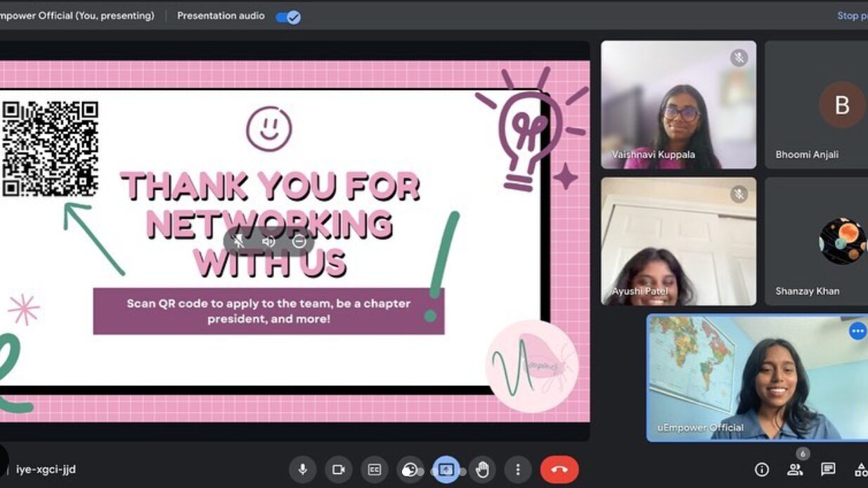Leave the call with red hang-up button
Viewport: 868px width, 488px height.
559,470
